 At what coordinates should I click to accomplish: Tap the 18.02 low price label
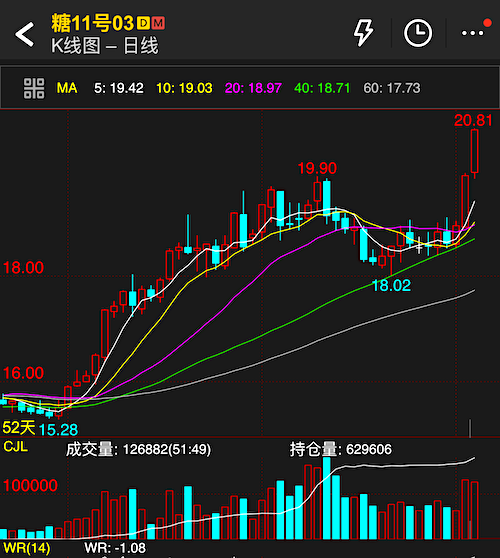click(x=391, y=285)
